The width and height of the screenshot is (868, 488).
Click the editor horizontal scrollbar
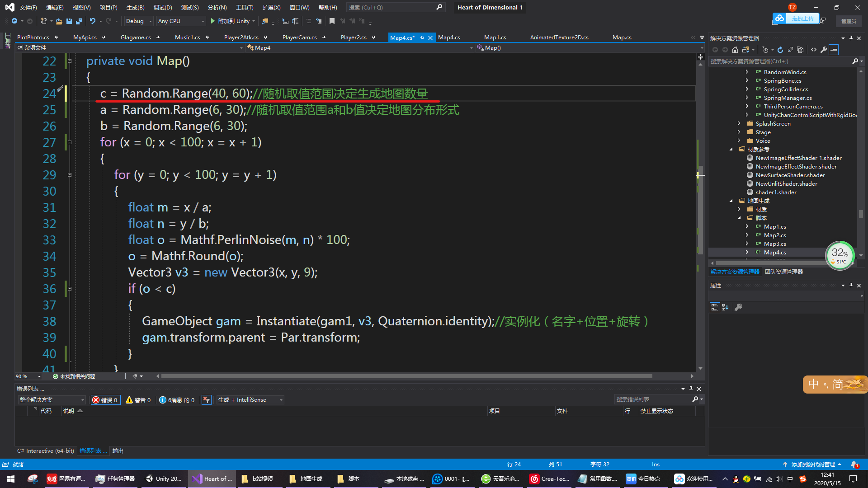click(x=407, y=376)
